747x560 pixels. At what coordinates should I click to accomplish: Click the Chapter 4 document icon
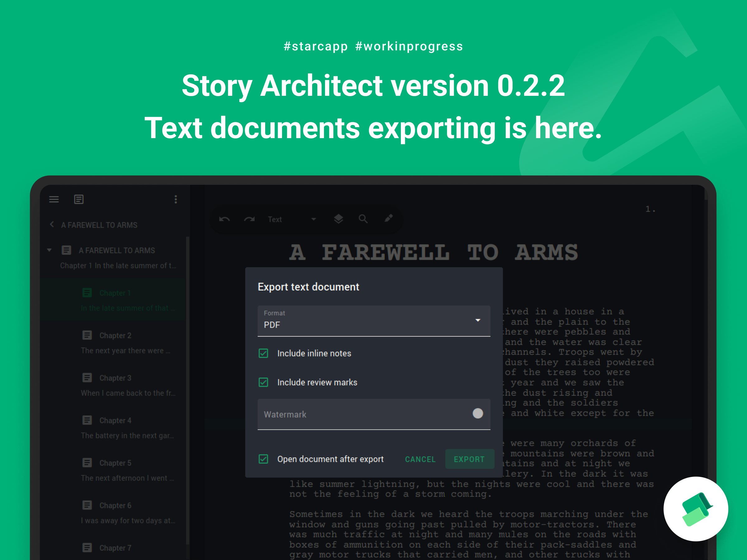coord(87,420)
